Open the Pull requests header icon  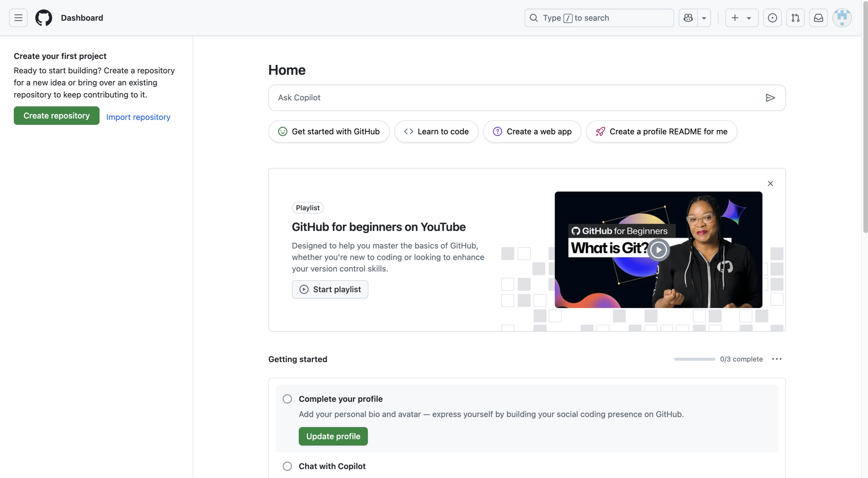[795, 18]
